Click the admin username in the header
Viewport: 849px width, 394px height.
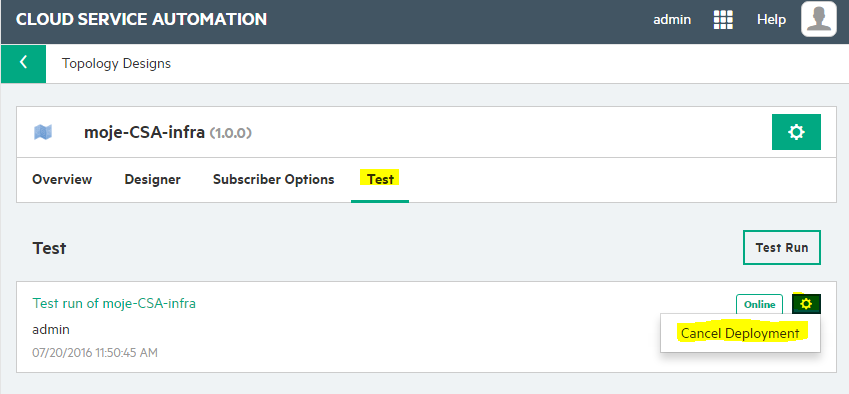click(672, 20)
